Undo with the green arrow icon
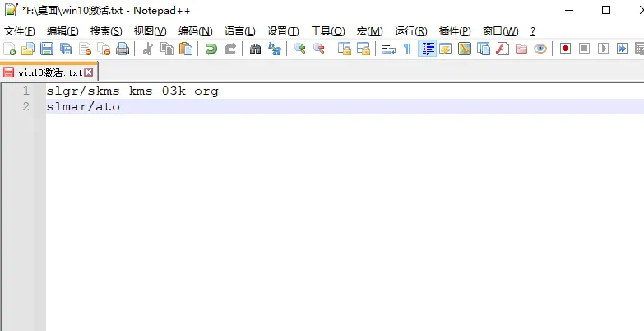The width and height of the screenshot is (644, 331). 211,49
